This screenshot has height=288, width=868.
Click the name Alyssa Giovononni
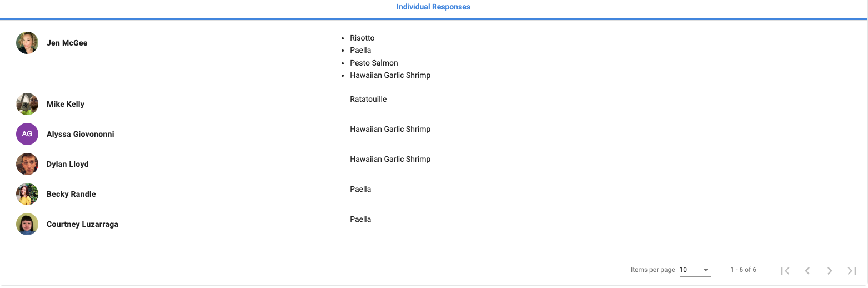(x=81, y=134)
